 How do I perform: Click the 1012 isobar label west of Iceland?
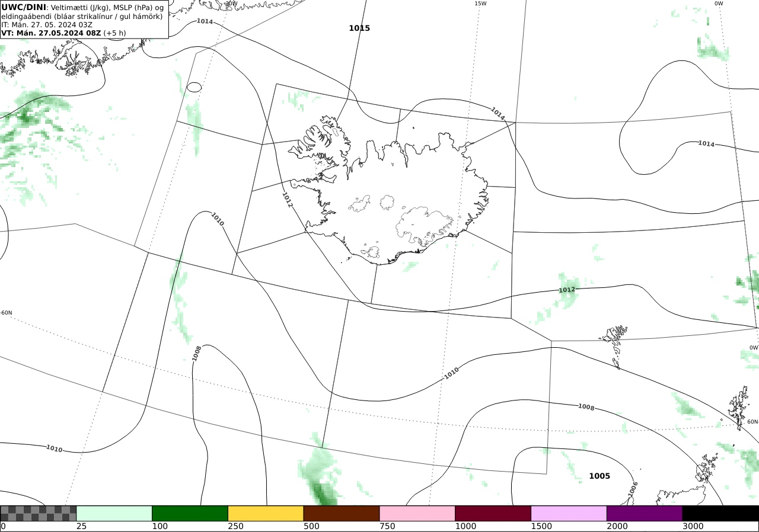tap(287, 200)
